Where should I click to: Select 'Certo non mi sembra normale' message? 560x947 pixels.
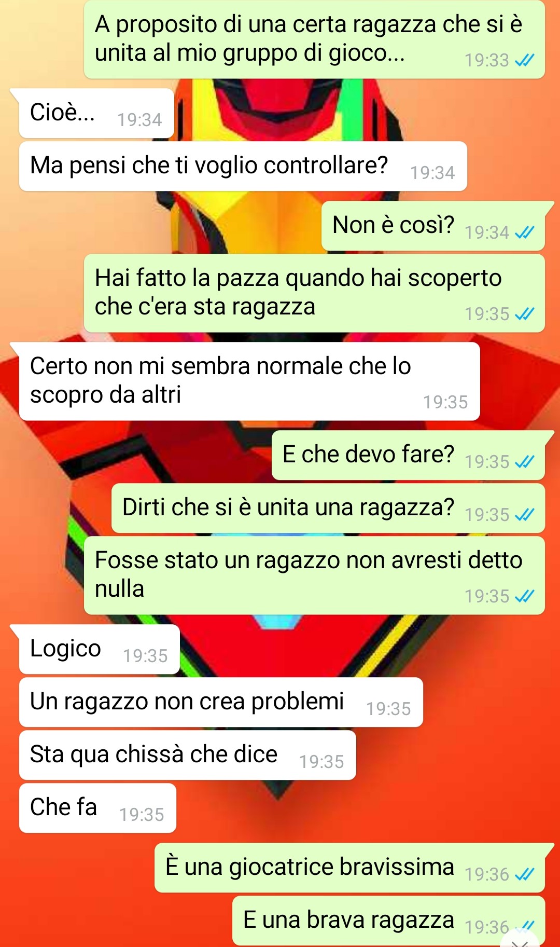[249, 381]
